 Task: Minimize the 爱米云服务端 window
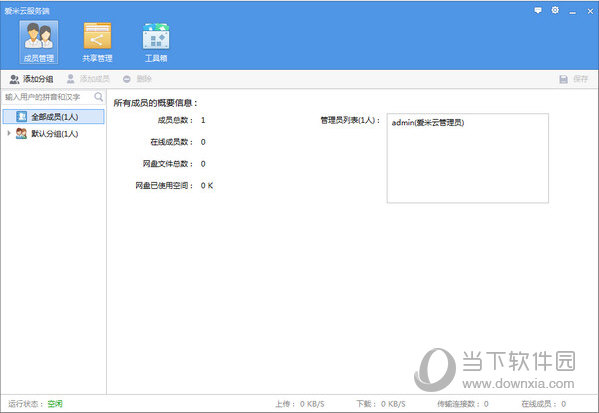point(572,12)
